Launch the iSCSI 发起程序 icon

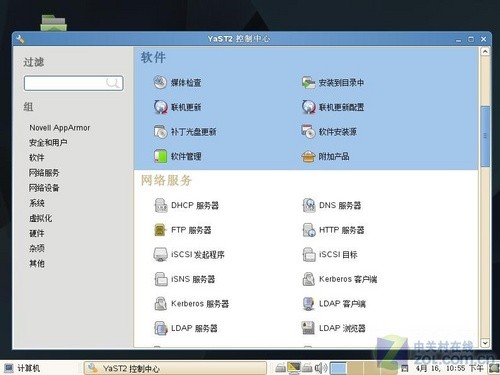161,254
